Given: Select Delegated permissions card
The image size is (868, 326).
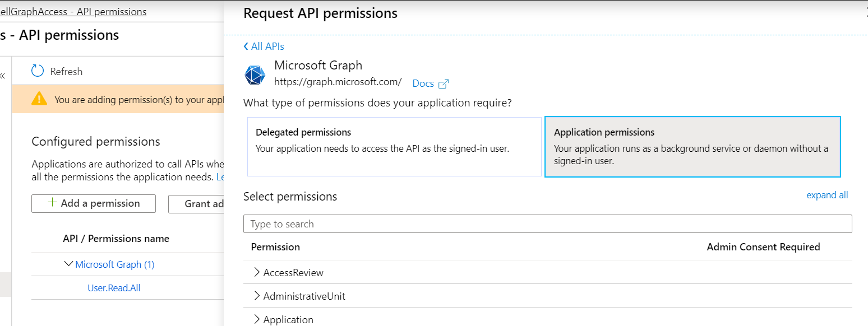Looking at the screenshot, I should [x=394, y=147].
